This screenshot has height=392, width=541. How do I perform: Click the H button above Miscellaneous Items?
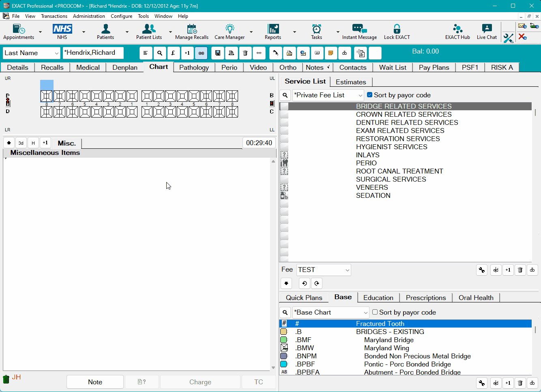tap(33, 143)
